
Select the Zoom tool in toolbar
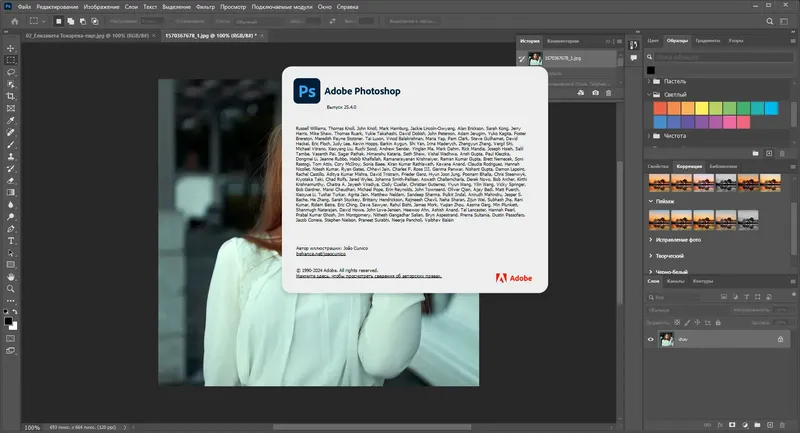click(x=11, y=289)
